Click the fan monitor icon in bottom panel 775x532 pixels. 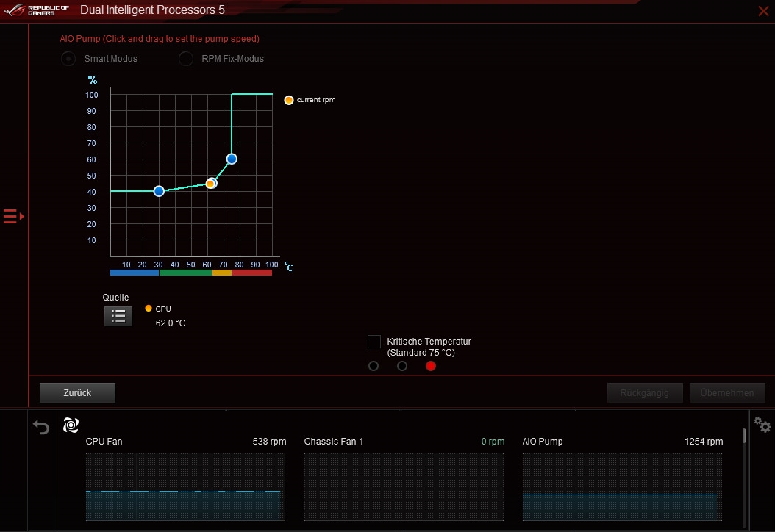coord(71,425)
